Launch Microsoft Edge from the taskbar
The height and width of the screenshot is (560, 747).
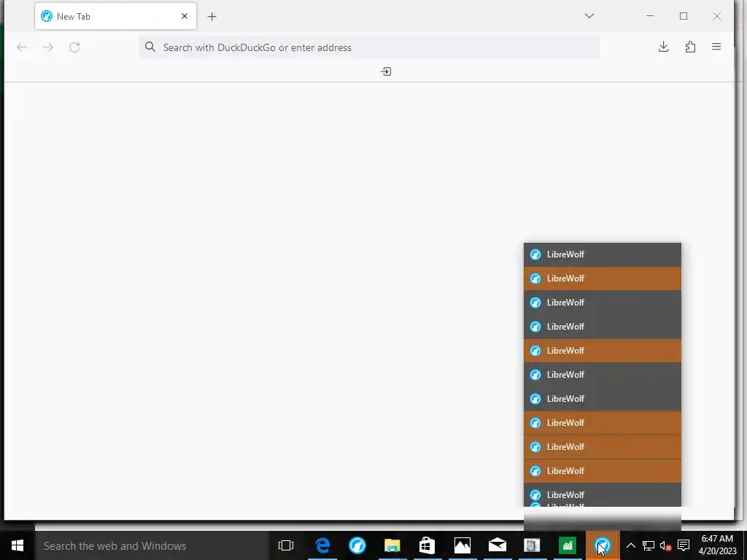pyautogui.click(x=322, y=545)
